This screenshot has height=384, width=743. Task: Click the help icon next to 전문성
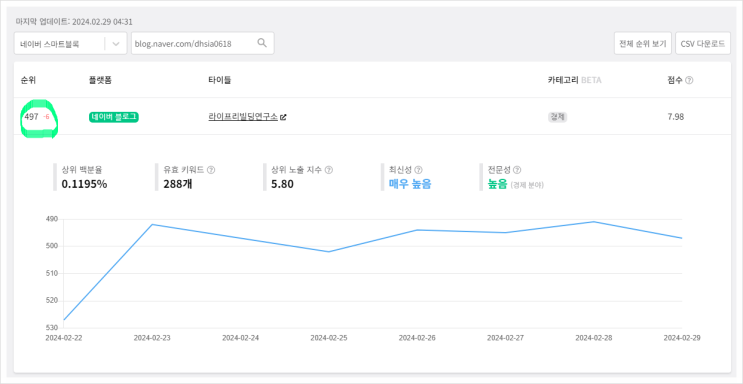[x=517, y=170]
